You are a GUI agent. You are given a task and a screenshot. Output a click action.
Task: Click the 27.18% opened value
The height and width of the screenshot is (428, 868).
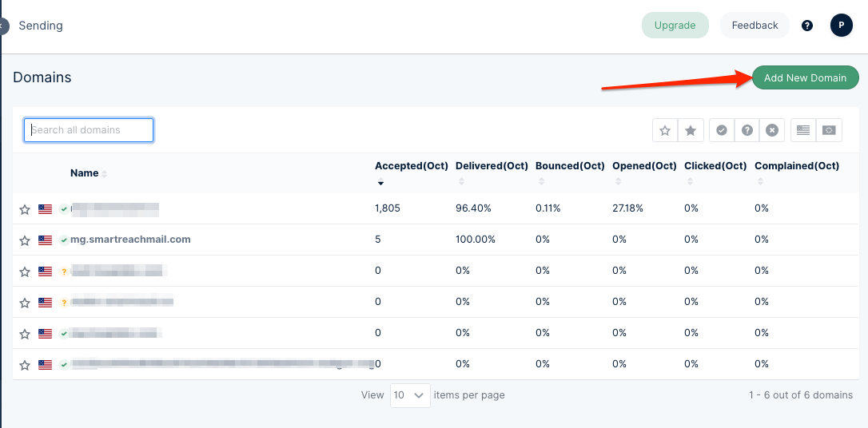click(x=627, y=208)
